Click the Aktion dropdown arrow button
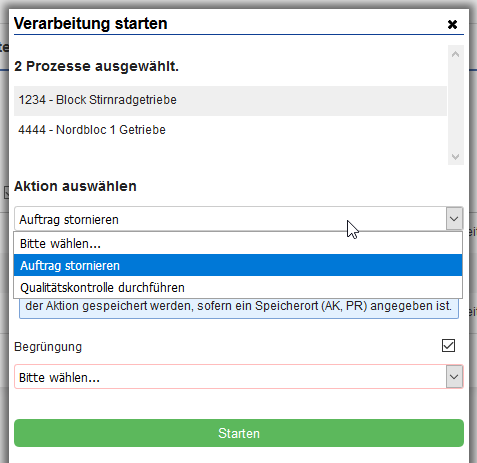Screen dimensions: 477x463 coord(454,219)
